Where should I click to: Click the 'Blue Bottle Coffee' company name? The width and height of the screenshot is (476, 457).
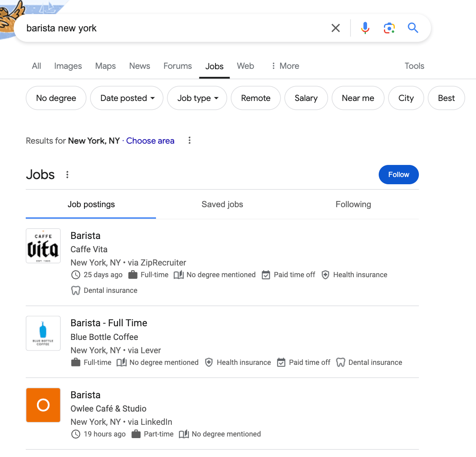104,337
